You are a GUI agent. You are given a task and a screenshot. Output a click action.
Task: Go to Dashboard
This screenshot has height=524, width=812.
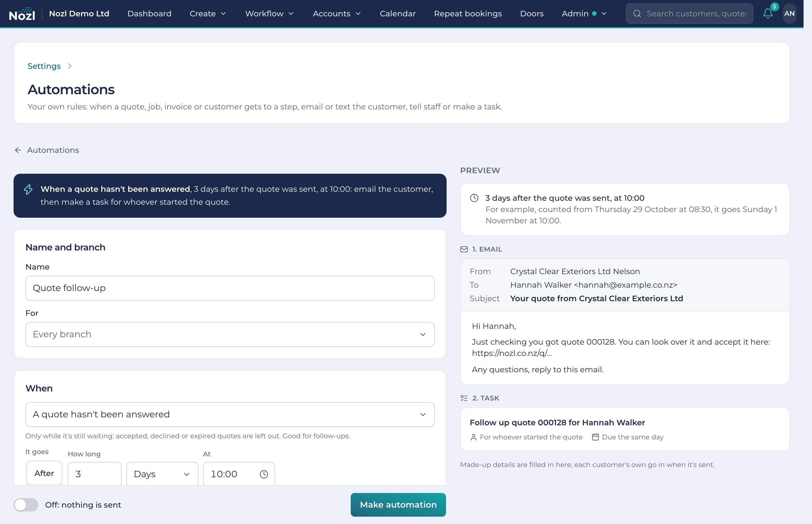(149, 14)
